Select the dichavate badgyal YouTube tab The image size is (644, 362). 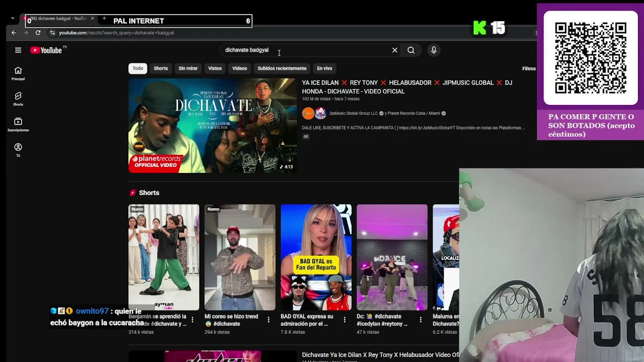click(x=59, y=19)
